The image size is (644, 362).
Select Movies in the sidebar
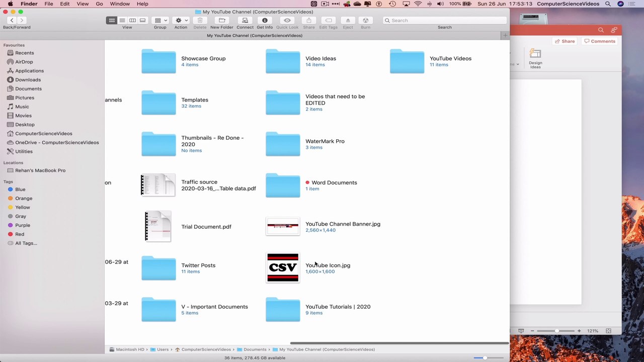point(23,116)
